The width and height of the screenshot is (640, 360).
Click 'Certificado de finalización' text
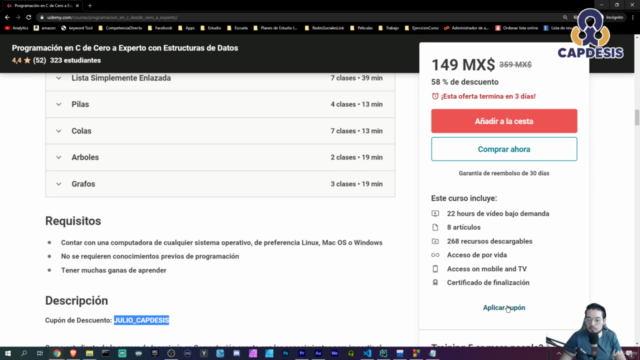pyautogui.click(x=488, y=282)
